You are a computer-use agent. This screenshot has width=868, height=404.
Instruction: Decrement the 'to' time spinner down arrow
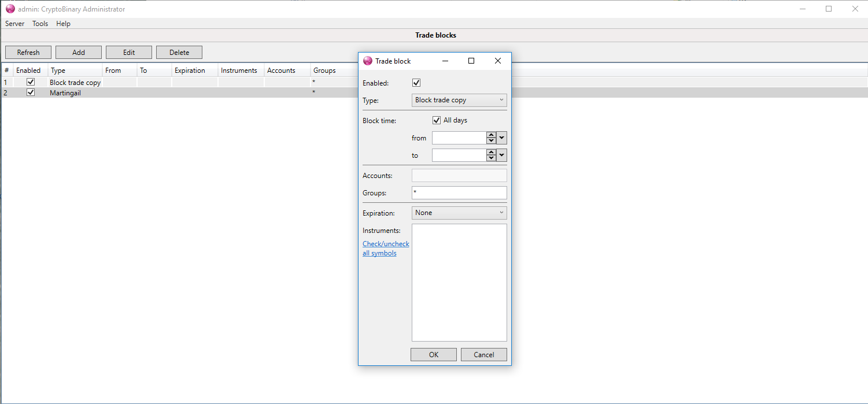(x=491, y=158)
